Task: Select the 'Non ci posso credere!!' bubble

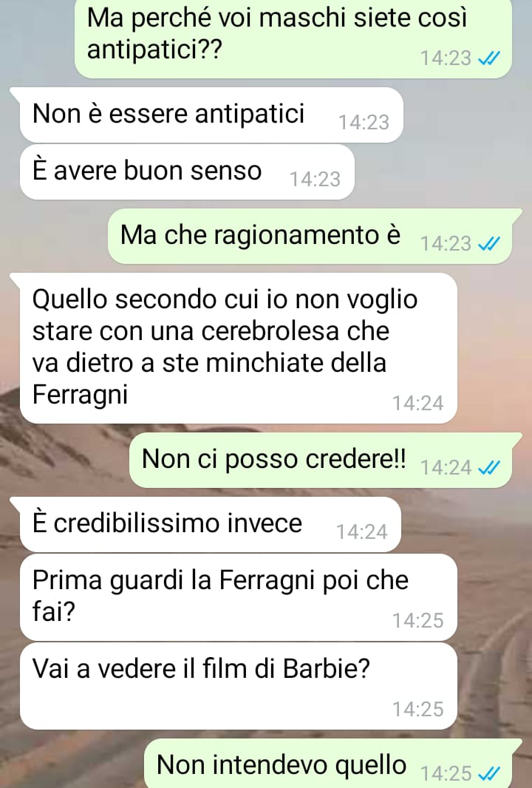Action: (x=321, y=461)
